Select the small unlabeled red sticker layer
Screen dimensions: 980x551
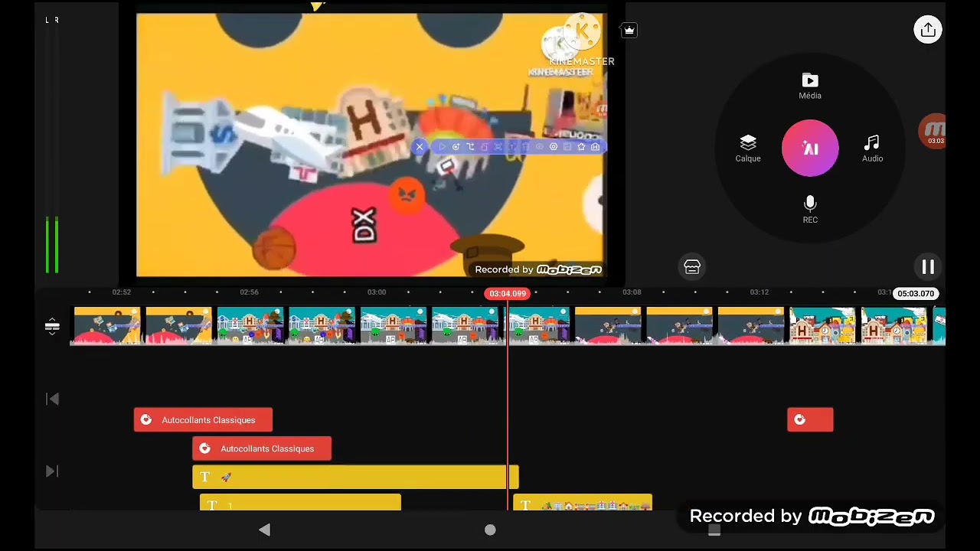[810, 419]
